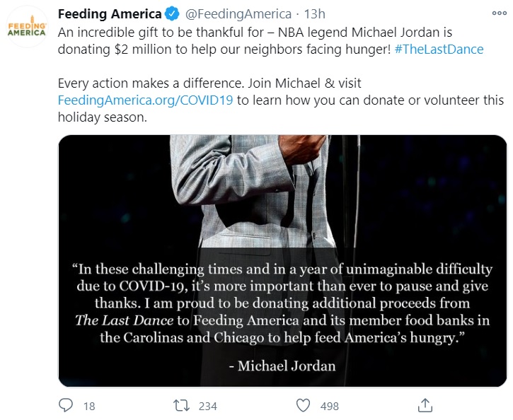The height and width of the screenshot is (420, 513).
Task: Retweet this Feeding America post
Action: [180, 406]
